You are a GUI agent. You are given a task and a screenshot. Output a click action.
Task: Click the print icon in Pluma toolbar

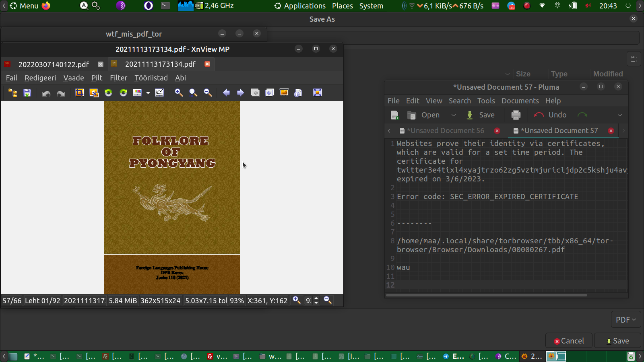click(516, 115)
